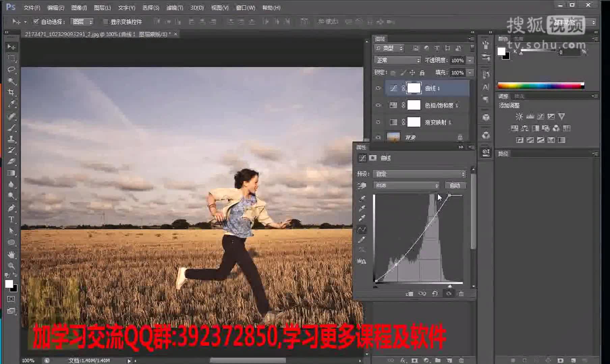Screen dimensions: 610x364
Task: Click on-image curve adjustment hand tool
Action: pyautogui.click(x=362, y=185)
